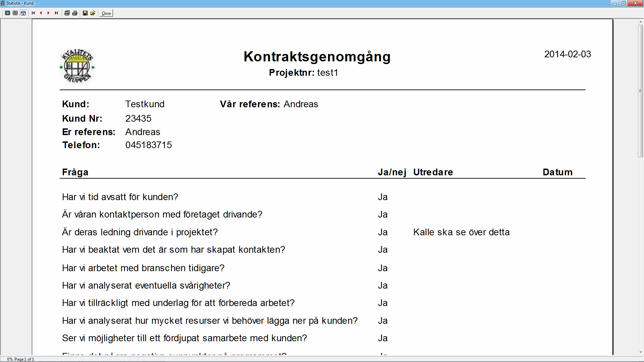
Task: Jump to the last page of the report
Action: [56, 13]
